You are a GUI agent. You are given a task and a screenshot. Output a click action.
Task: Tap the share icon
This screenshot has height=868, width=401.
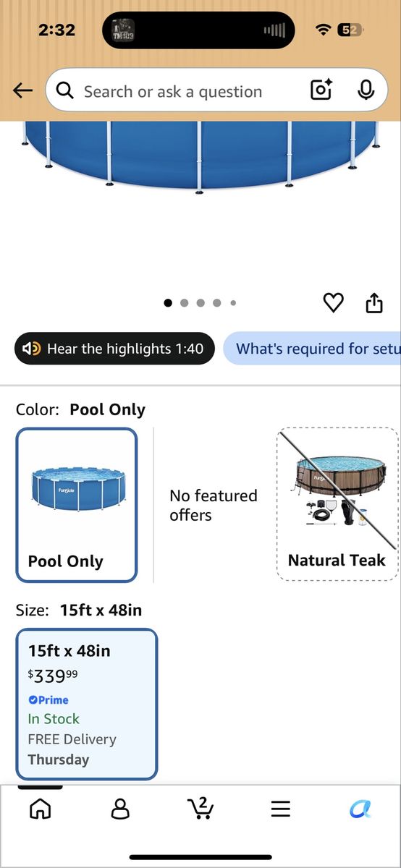(373, 302)
